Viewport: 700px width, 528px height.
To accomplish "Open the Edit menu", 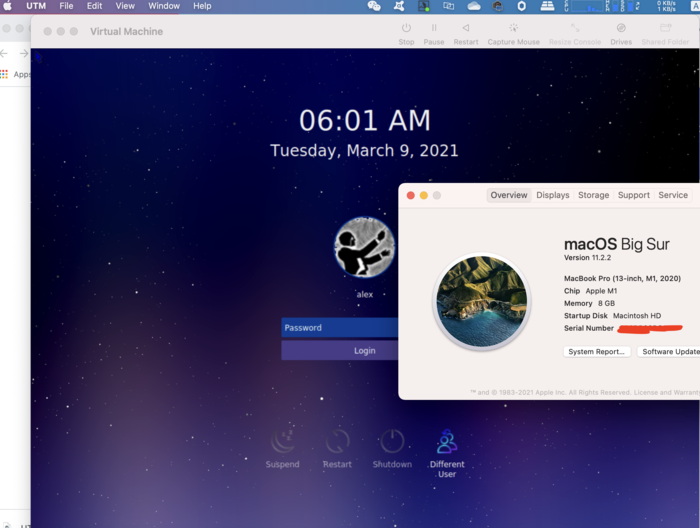I will [94, 6].
